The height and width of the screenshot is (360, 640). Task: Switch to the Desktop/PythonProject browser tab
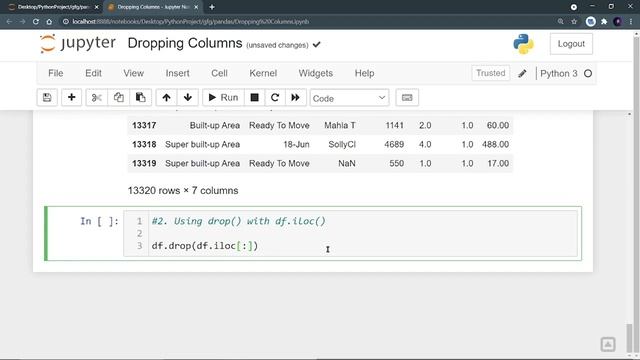53,7
